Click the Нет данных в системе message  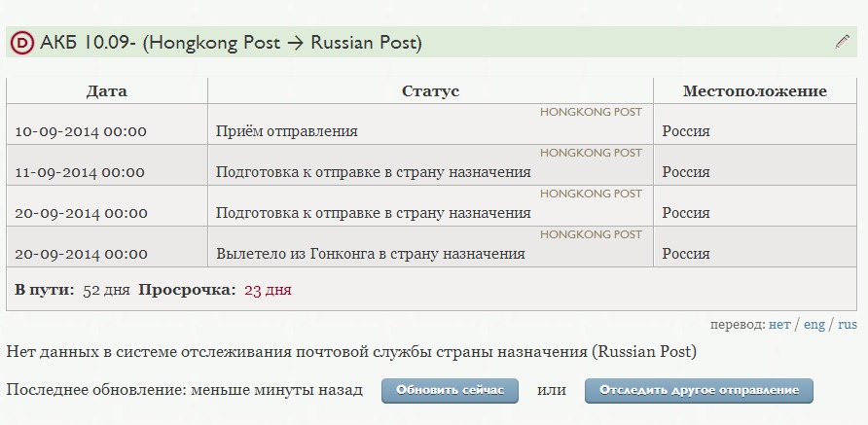[x=351, y=351]
